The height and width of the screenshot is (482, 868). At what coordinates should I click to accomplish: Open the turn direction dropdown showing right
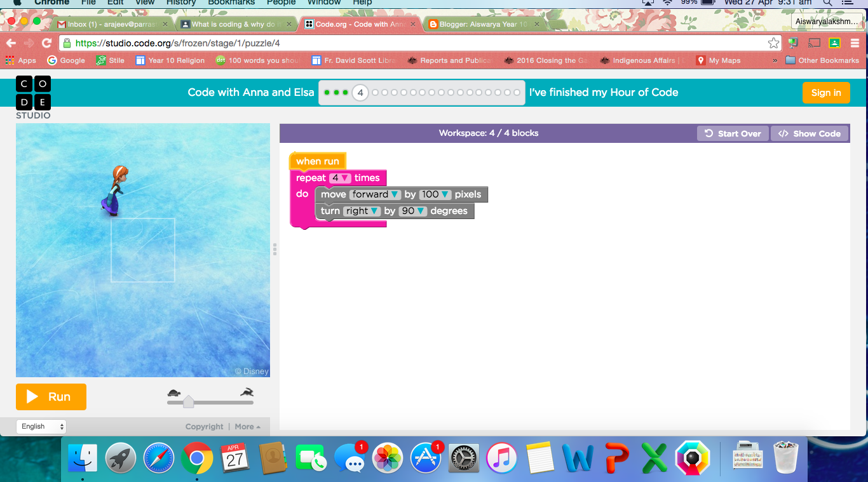(362, 211)
